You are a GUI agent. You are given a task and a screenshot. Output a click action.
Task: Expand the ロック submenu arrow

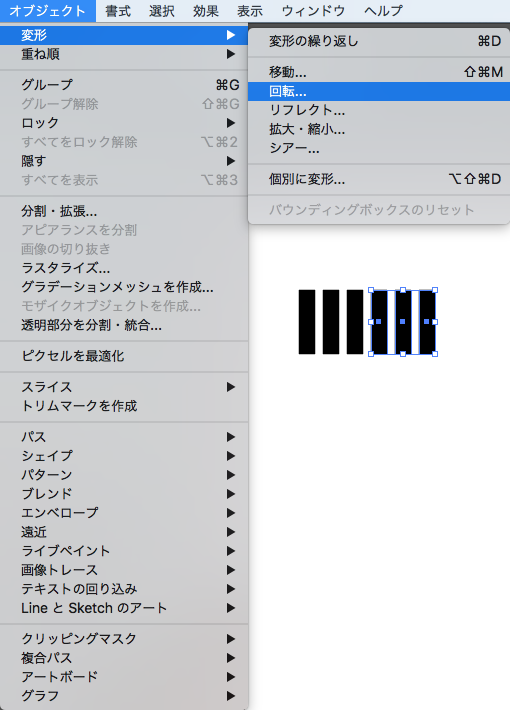[231, 123]
